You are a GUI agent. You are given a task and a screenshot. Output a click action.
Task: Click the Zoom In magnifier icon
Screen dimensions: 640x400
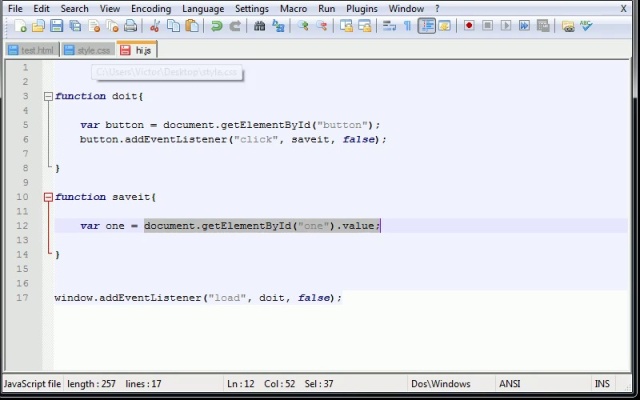coord(303,26)
